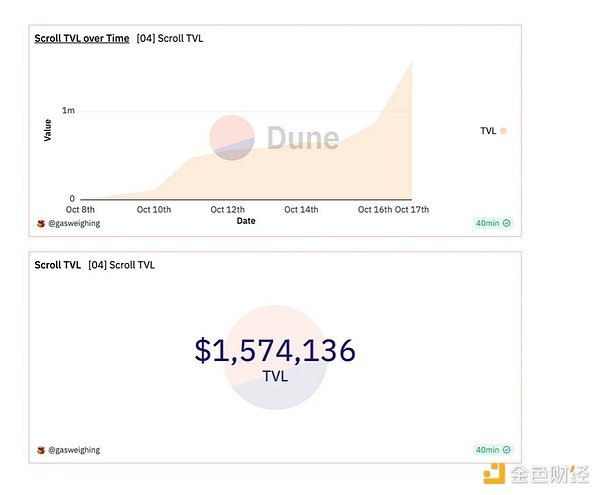Click the green checkmark icon in bottom panel

pyautogui.click(x=507, y=450)
